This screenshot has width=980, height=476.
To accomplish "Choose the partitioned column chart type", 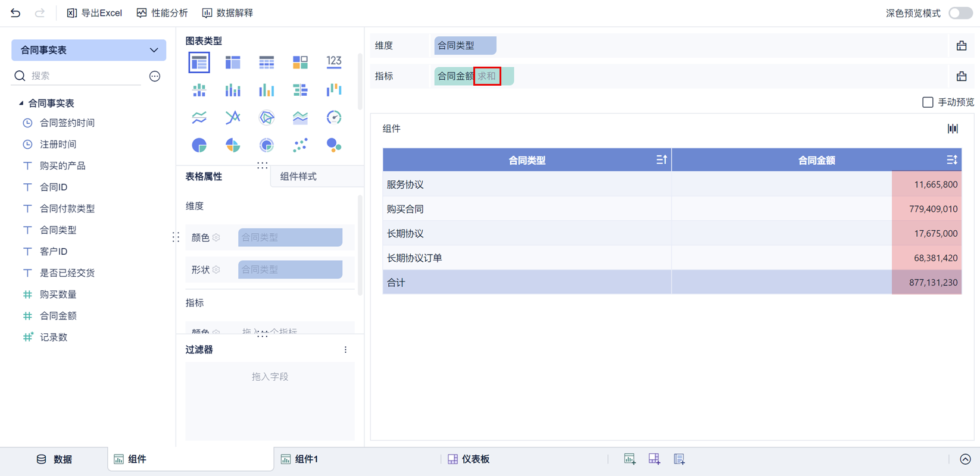I will click(199, 90).
